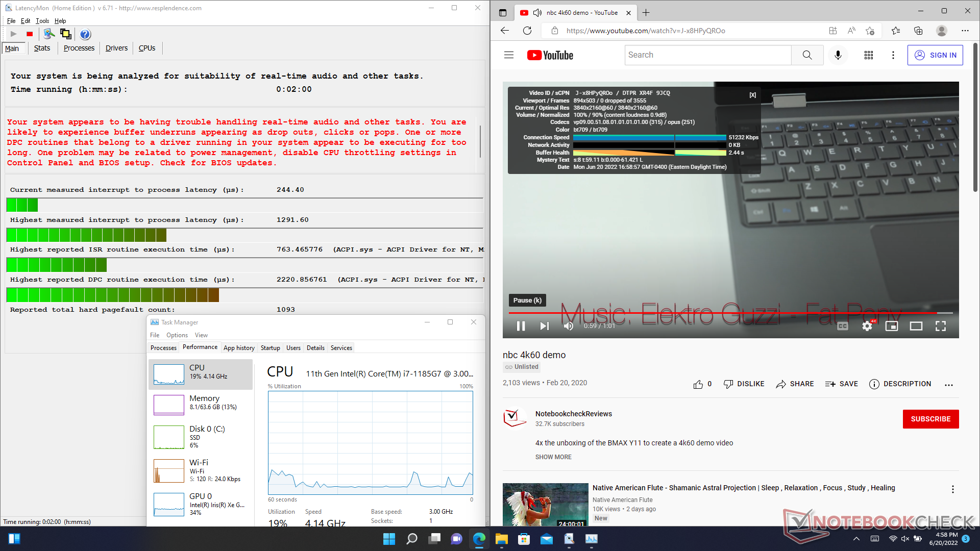Viewport: 980px width, 551px height.
Task: Toggle closed captions CC button
Action: tap(842, 326)
